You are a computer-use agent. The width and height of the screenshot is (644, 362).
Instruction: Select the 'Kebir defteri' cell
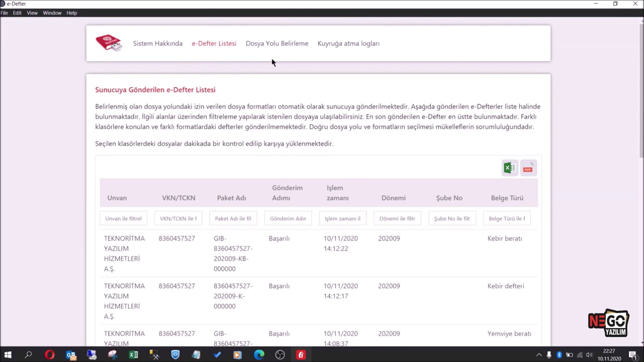[x=506, y=286]
